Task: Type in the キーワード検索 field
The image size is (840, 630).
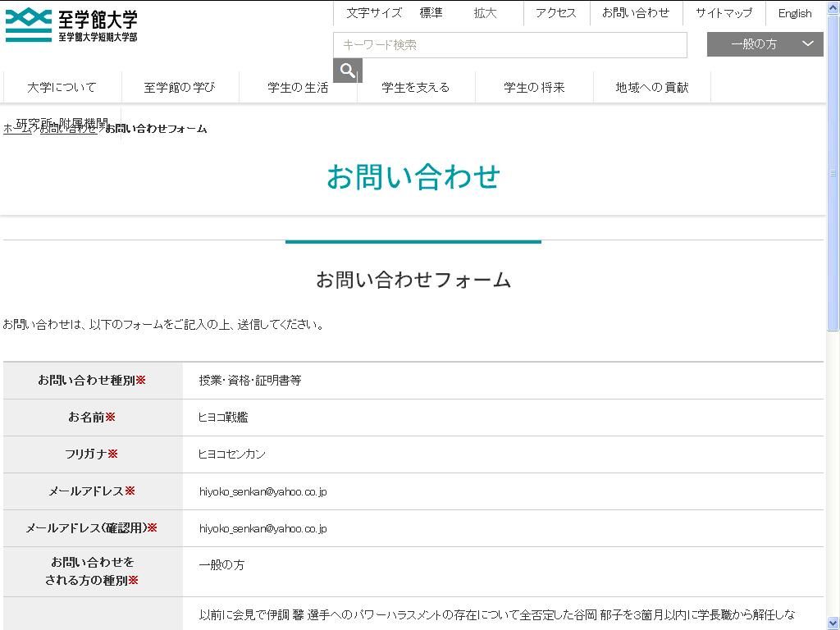Action: tap(509, 45)
